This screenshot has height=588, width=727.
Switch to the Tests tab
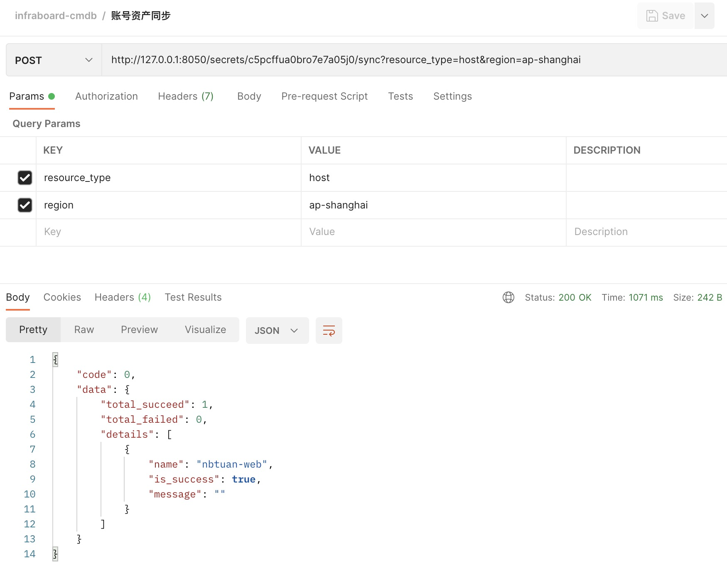click(400, 96)
